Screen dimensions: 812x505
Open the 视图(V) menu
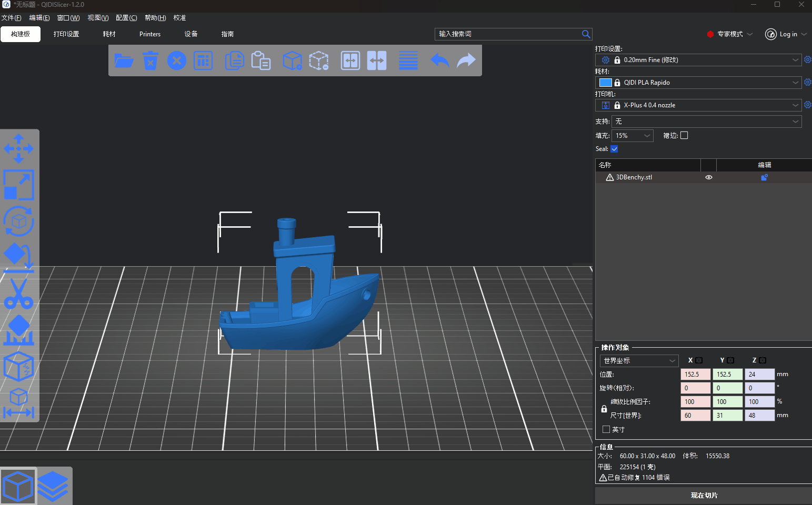click(98, 18)
